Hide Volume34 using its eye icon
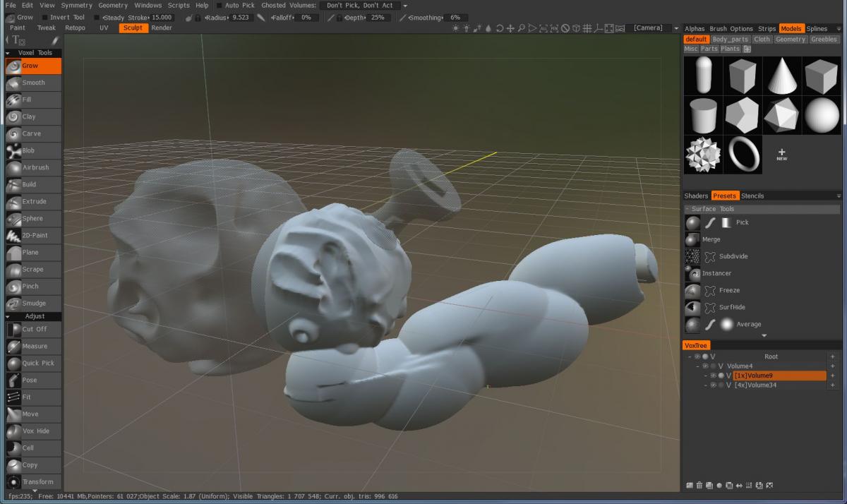This screenshot has height=504, width=847. (x=713, y=385)
